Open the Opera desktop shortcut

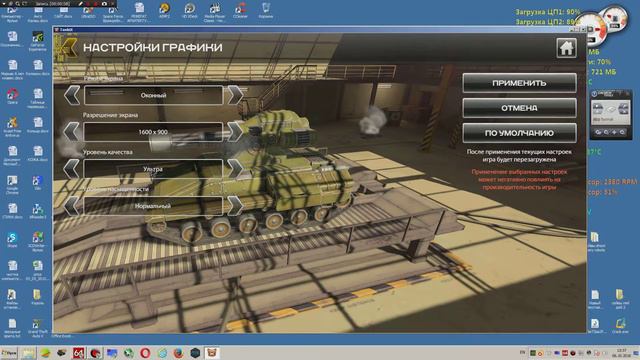(x=13, y=96)
